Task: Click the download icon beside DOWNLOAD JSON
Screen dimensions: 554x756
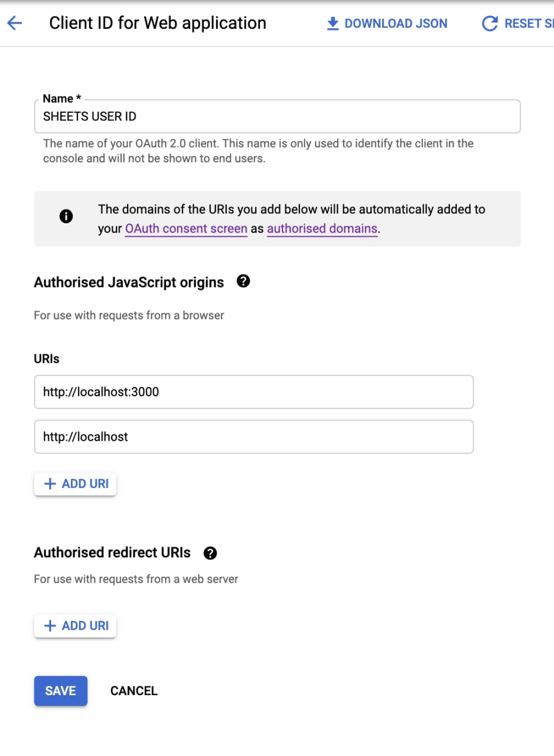Action: point(333,24)
